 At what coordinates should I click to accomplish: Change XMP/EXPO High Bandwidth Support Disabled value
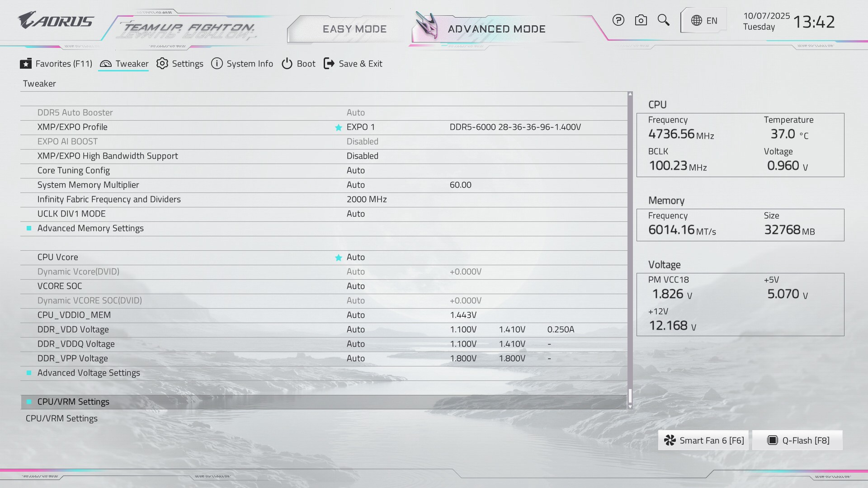click(362, 156)
